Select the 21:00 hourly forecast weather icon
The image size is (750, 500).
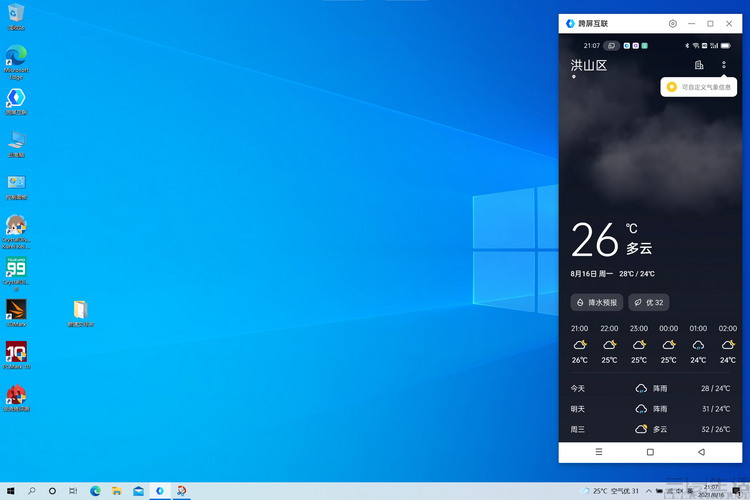pyautogui.click(x=580, y=344)
